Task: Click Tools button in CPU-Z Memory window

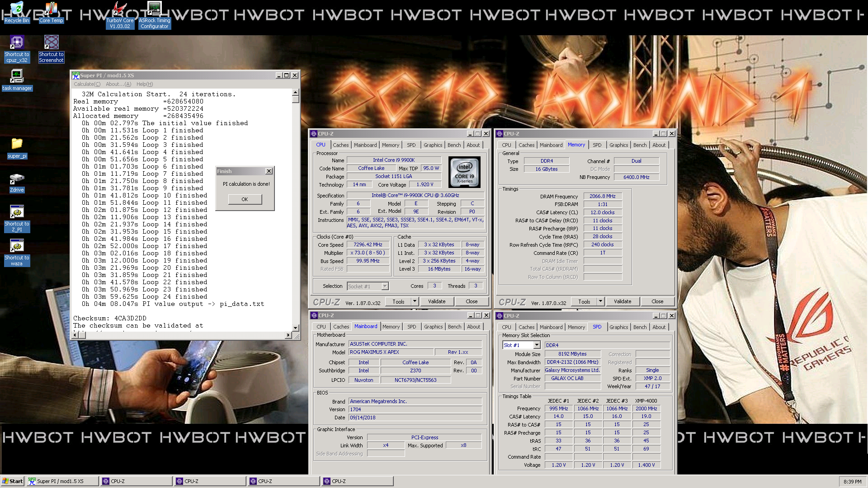Action: (x=584, y=301)
